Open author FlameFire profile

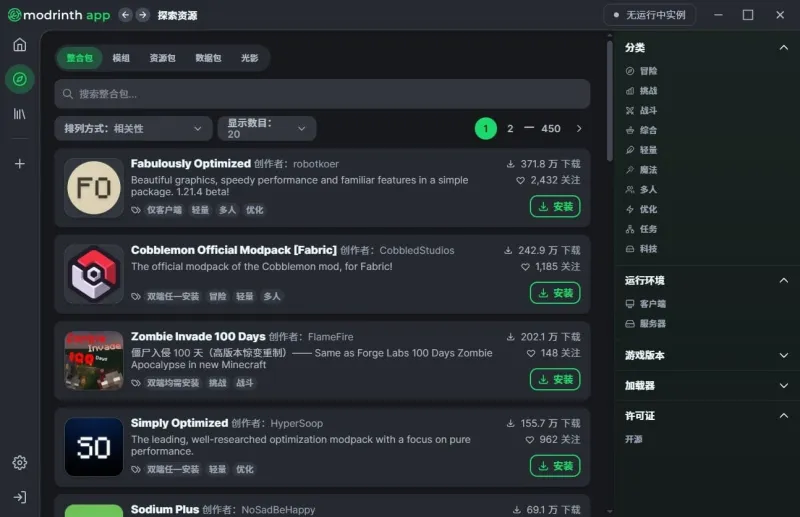(331, 337)
